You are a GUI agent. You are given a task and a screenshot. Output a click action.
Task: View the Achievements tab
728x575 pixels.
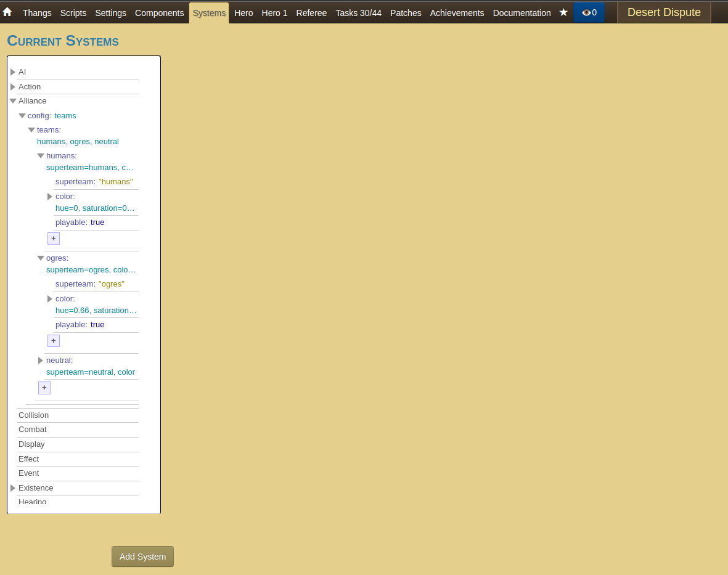tap(457, 13)
